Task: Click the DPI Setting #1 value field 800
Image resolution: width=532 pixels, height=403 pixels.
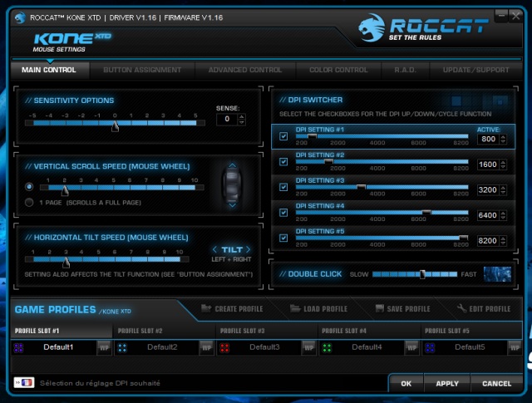Action: (488, 139)
